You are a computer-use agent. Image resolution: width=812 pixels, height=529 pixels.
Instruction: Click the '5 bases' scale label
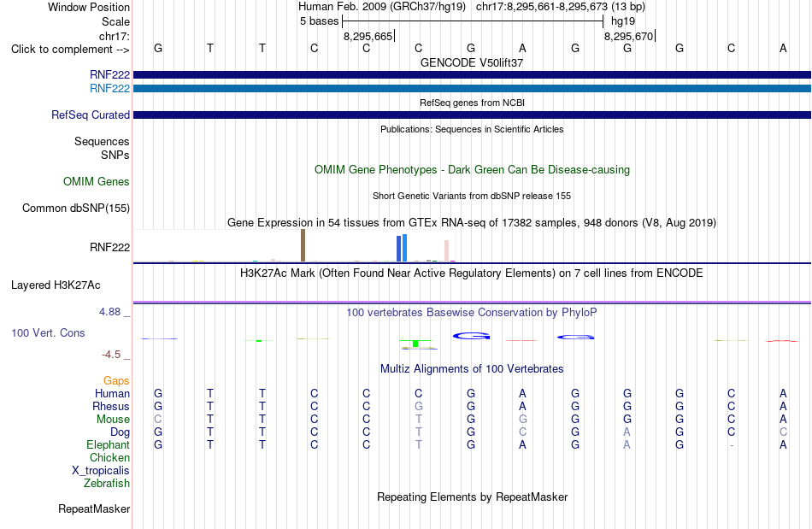pyautogui.click(x=319, y=21)
